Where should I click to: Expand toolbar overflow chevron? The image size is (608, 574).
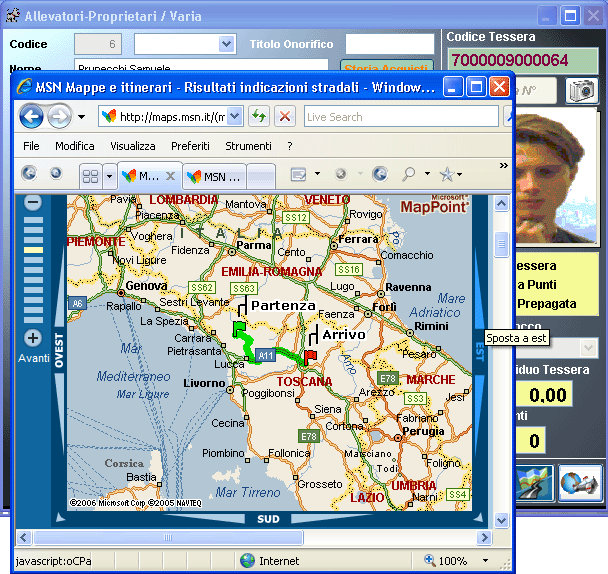(503, 166)
